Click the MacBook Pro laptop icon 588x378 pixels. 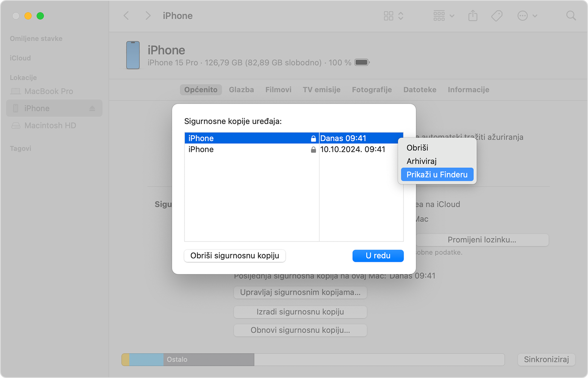coord(15,91)
